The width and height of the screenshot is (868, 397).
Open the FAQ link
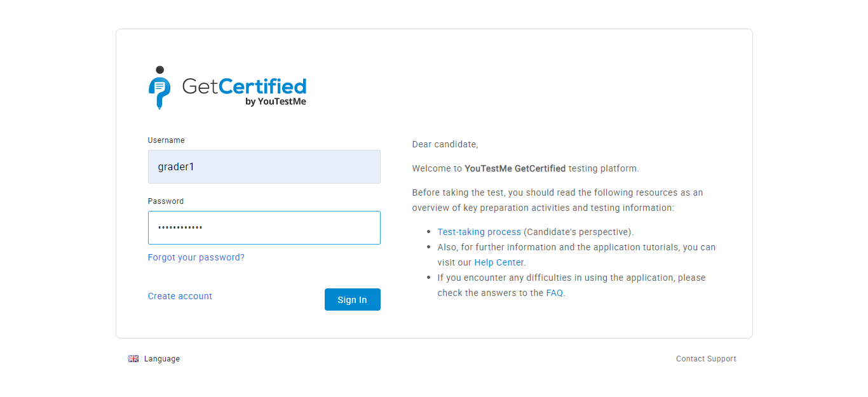554,293
